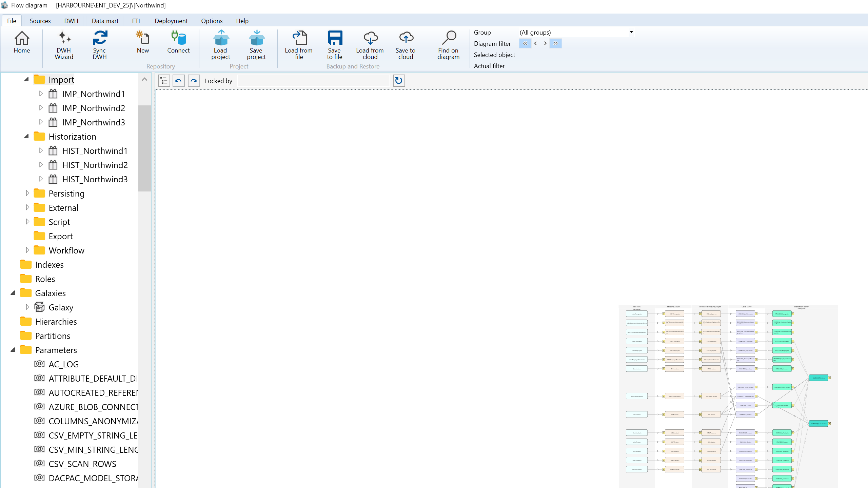Select CSV_SCAN_ROWS parameter

[75, 464]
